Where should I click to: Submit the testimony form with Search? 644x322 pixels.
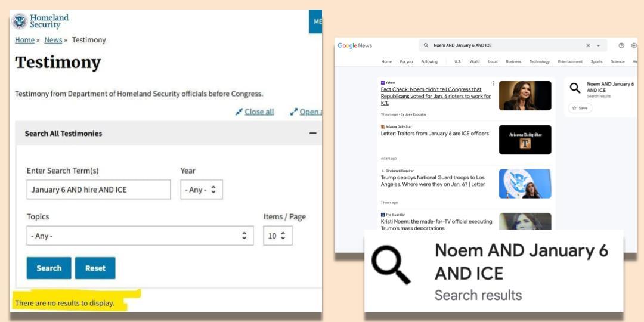tap(49, 268)
